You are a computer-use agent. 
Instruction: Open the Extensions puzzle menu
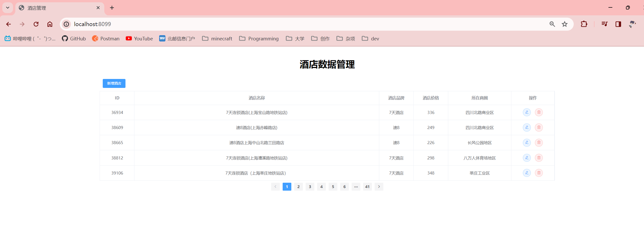[584, 24]
